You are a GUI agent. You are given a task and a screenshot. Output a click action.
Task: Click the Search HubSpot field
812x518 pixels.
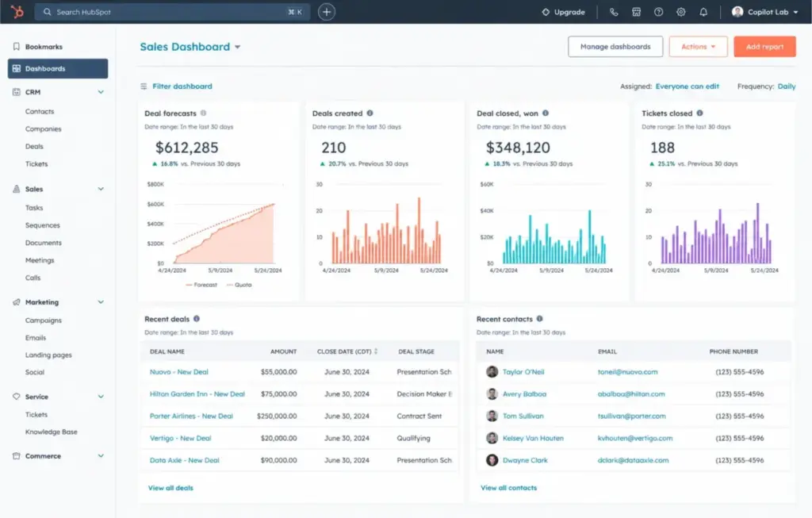point(172,12)
